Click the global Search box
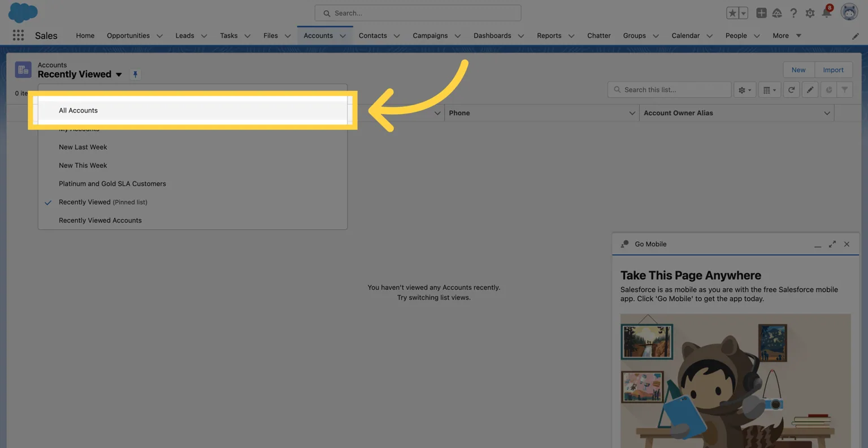868x448 pixels. coord(418,13)
